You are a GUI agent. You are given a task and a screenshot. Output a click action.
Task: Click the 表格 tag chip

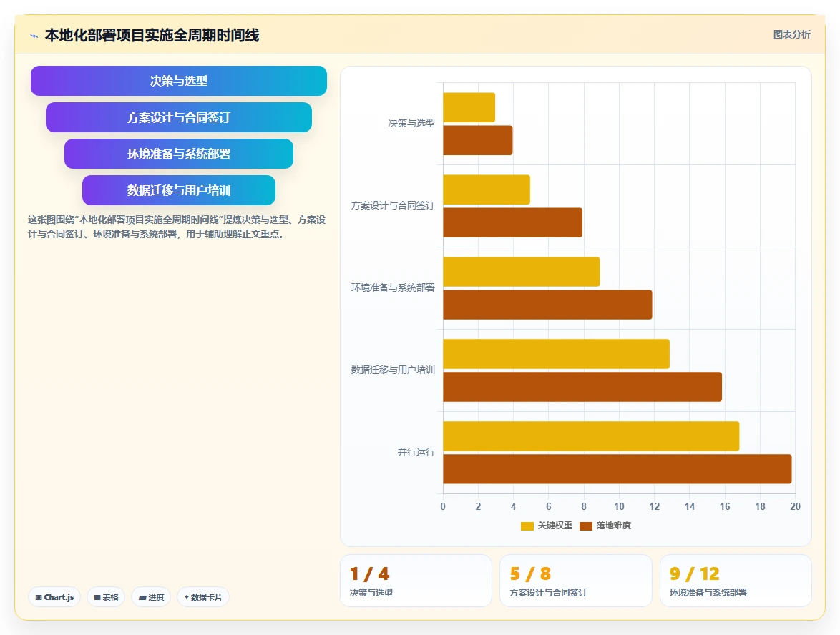click(106, 597)
